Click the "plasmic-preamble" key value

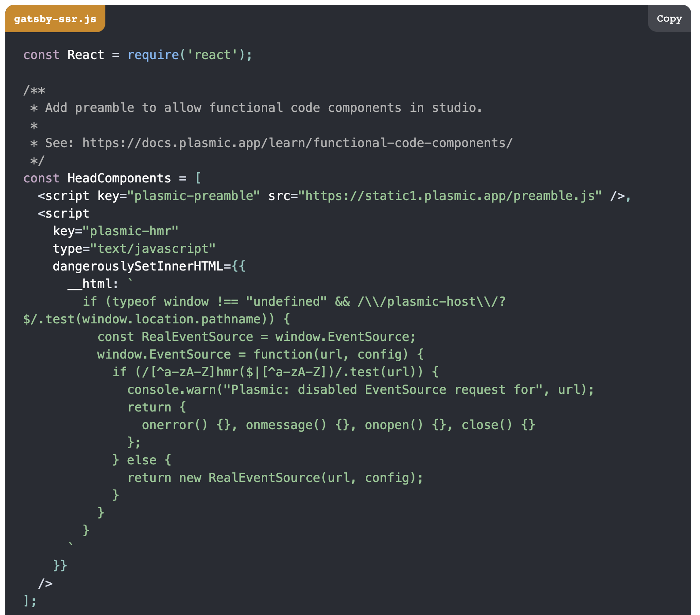(x=194, y=196)
